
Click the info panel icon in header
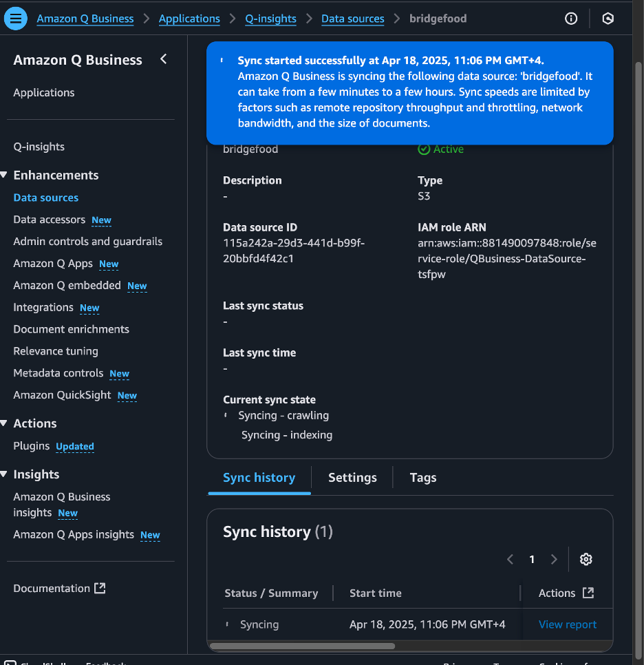pos(571,19)
